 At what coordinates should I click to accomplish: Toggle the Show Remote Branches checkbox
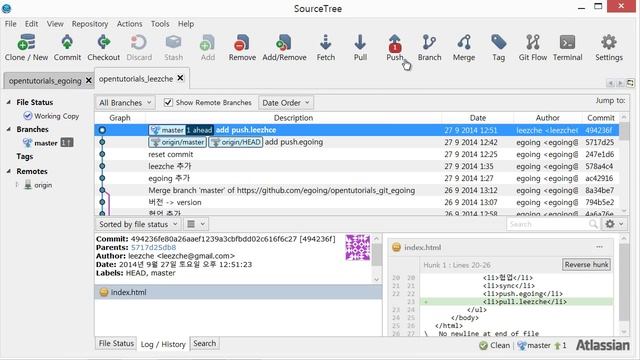168,102
